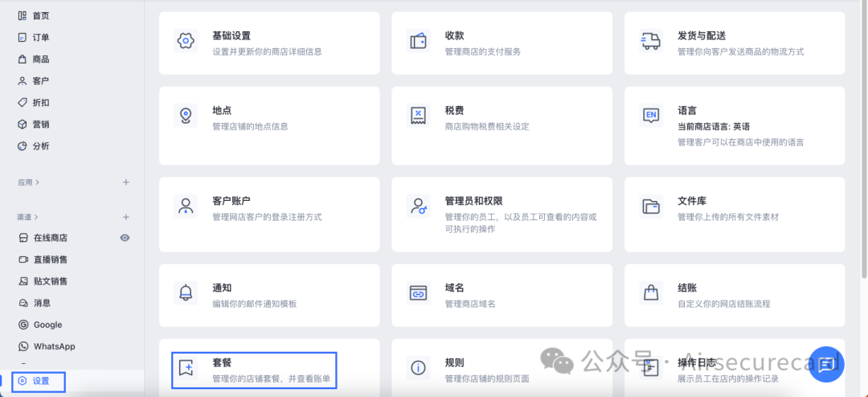Click text 管理你店铺的规则页面
868x397 pixels.
(487, 379)
